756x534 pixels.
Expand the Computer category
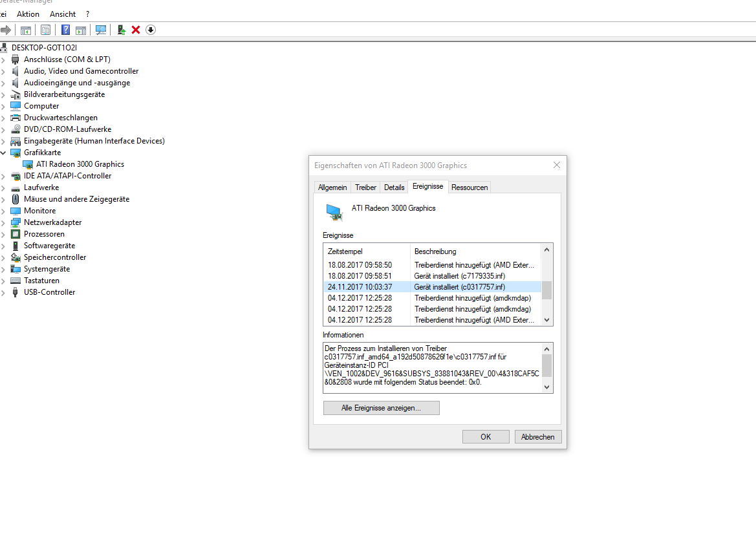(x=3, y=106)
